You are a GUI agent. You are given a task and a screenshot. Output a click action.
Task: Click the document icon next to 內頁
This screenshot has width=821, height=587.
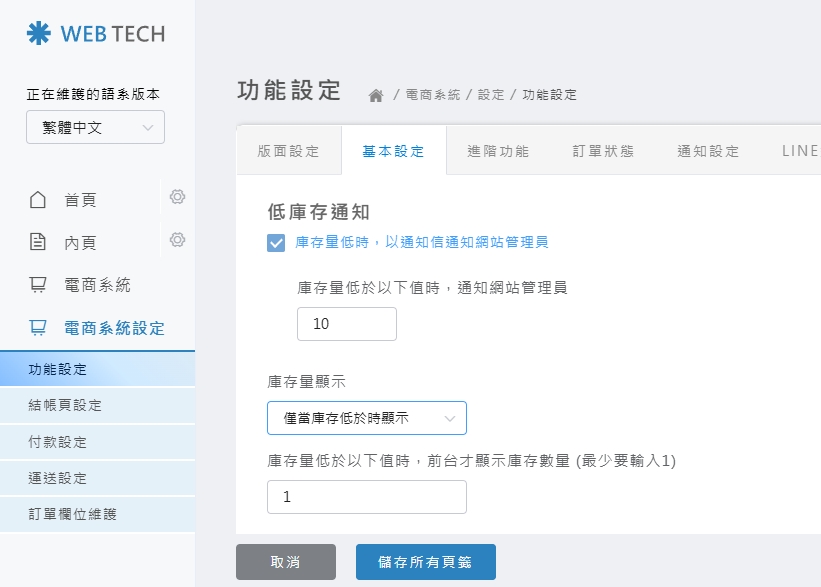pyautogui.click(x=37, y=240)
